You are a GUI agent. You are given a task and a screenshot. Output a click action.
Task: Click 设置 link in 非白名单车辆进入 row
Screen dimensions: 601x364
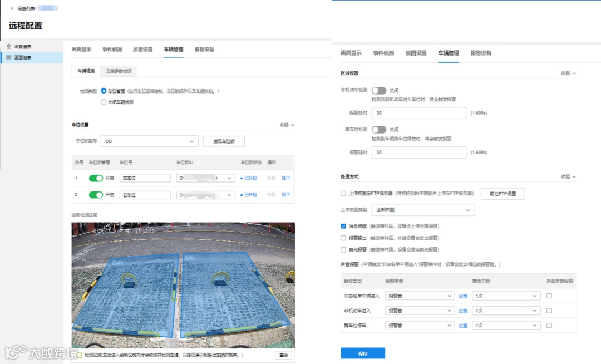(463, 296)
